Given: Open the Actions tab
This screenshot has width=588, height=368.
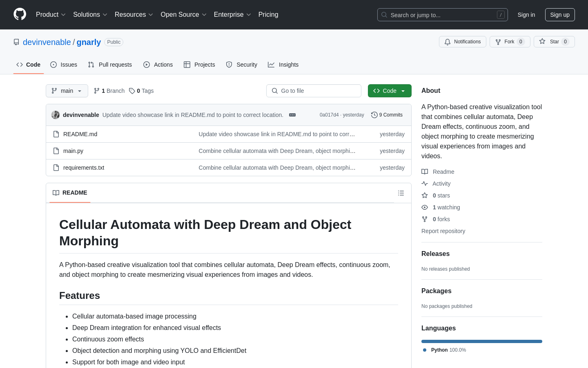Looking at the screenshot, I should point(158,65).
